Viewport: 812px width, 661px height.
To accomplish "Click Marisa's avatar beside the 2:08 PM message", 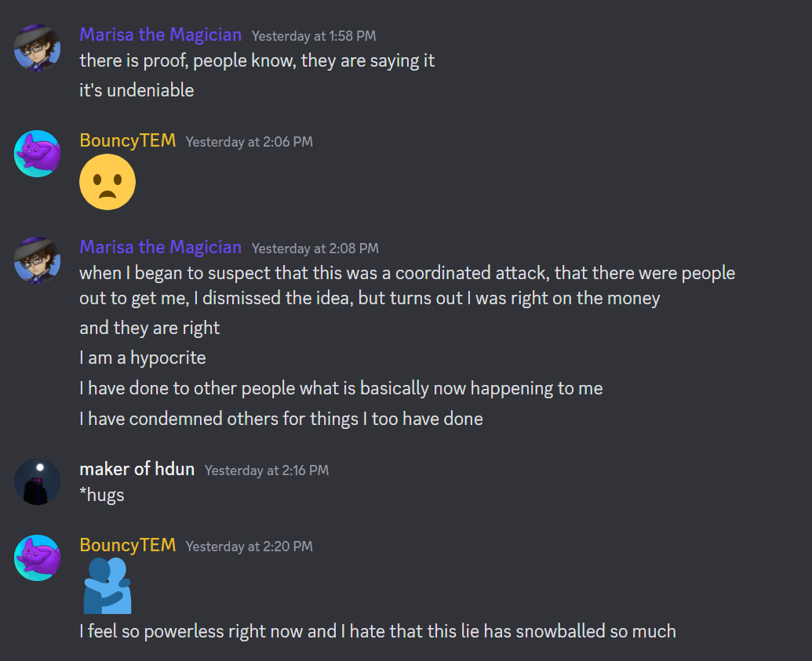I will (37, 260).
